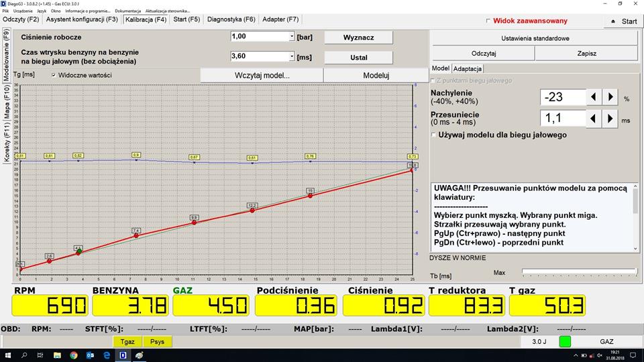The width and height of the screenshot is (644, 362).
Task: Click the Odczytaj button
Action: (484, 54)
